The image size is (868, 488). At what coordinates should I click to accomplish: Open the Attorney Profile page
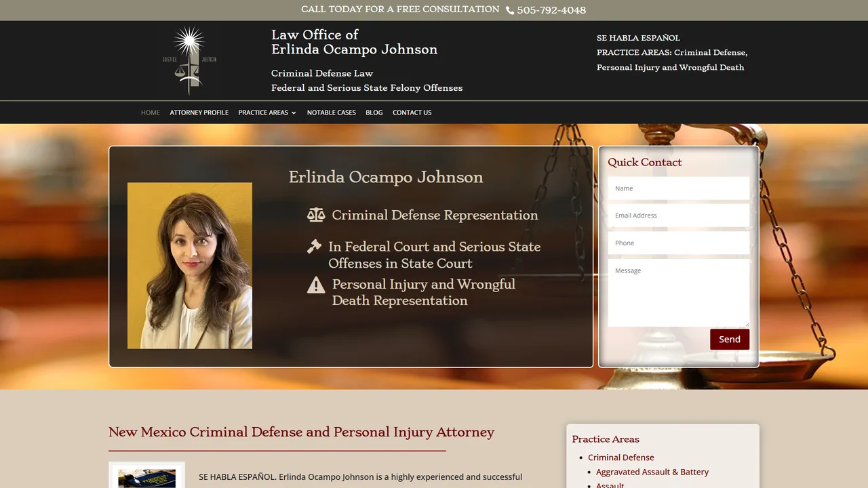coord(199,113)
